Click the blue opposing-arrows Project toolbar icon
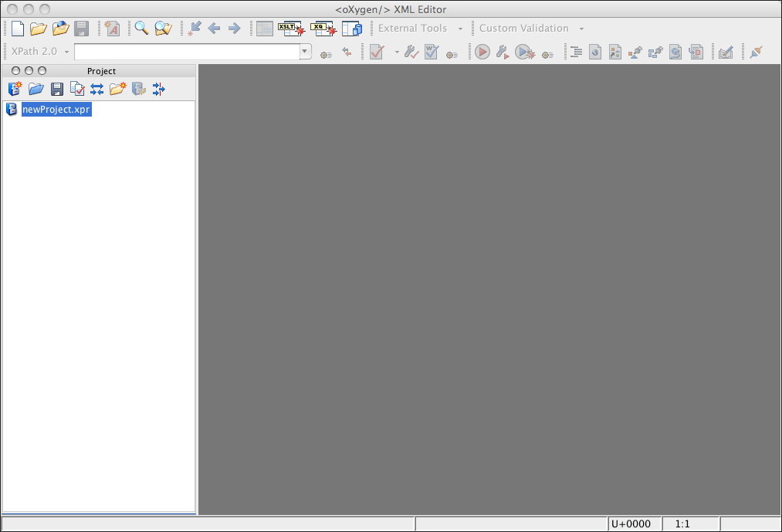Screen dimensions: 782x532 [x=96, y=90]
